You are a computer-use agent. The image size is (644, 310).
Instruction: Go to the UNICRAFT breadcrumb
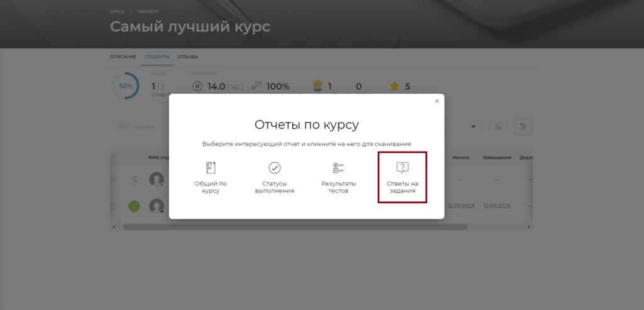coord(147,12)
